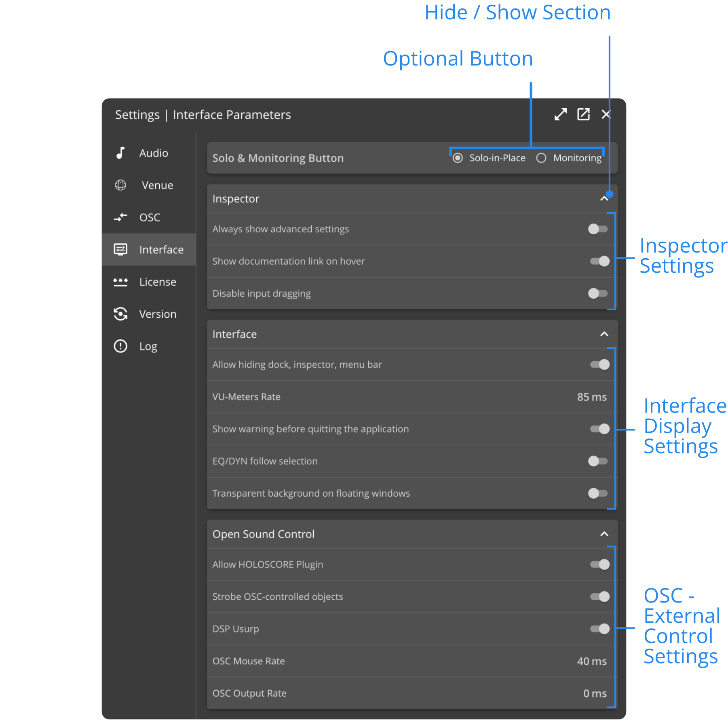The width and height of the screenshot is (728, 723).
Task: Collapse the Interface section chevron
Action: point(604,334)
